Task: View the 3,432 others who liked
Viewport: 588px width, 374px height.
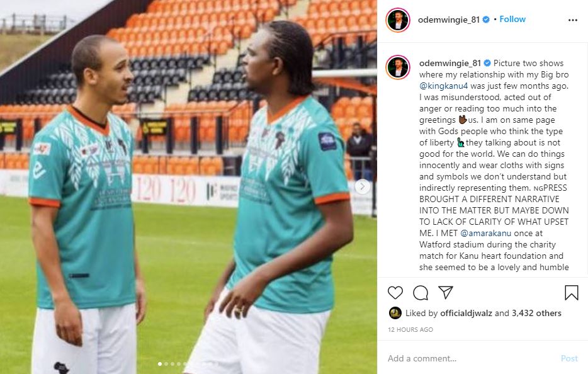Action: (536, 313)
